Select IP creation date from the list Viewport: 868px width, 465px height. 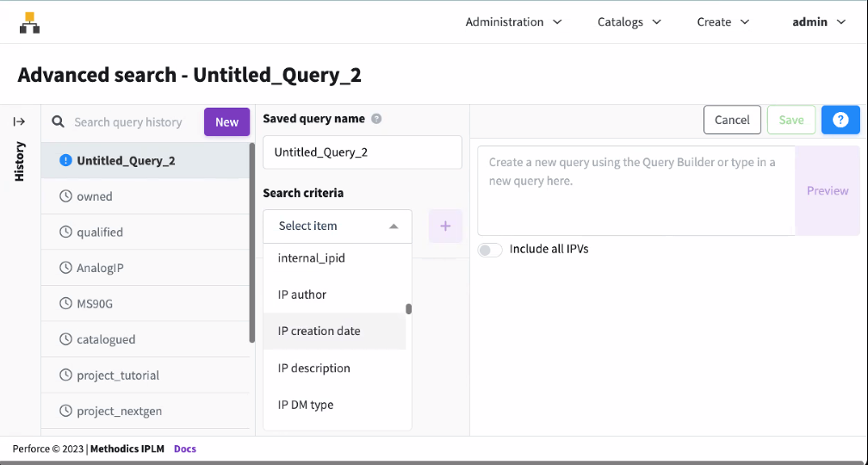[x=319, y=332]
